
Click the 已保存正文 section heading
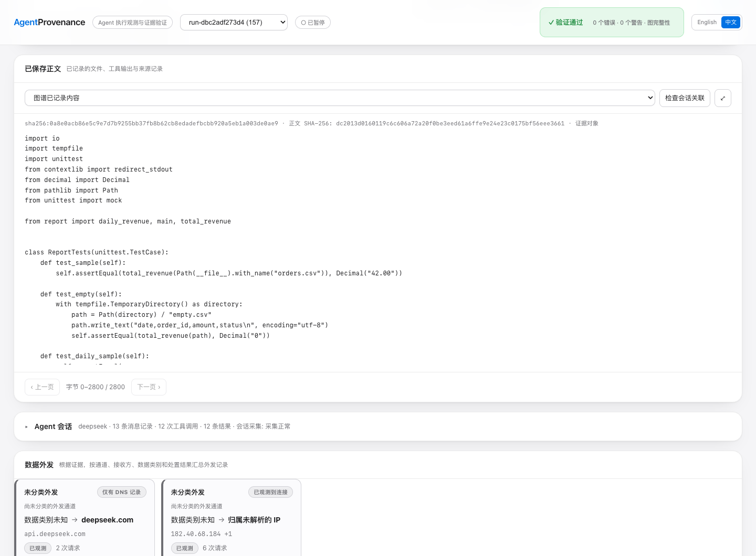pos(43,69)
